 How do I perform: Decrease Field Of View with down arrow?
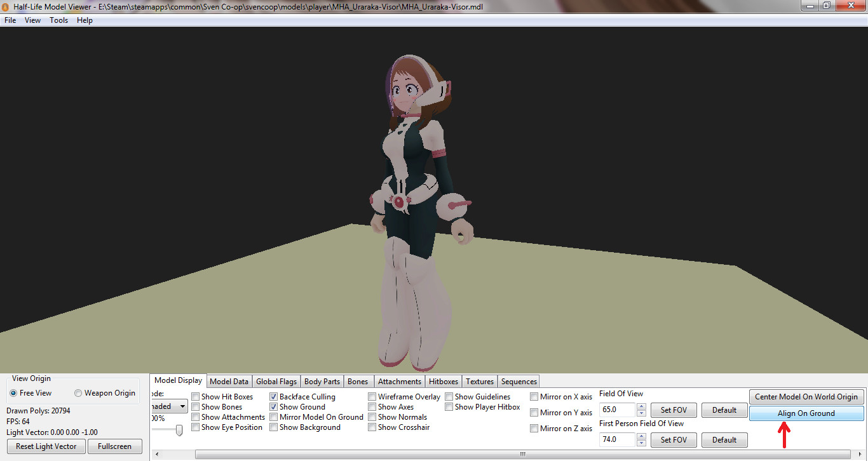641,413
